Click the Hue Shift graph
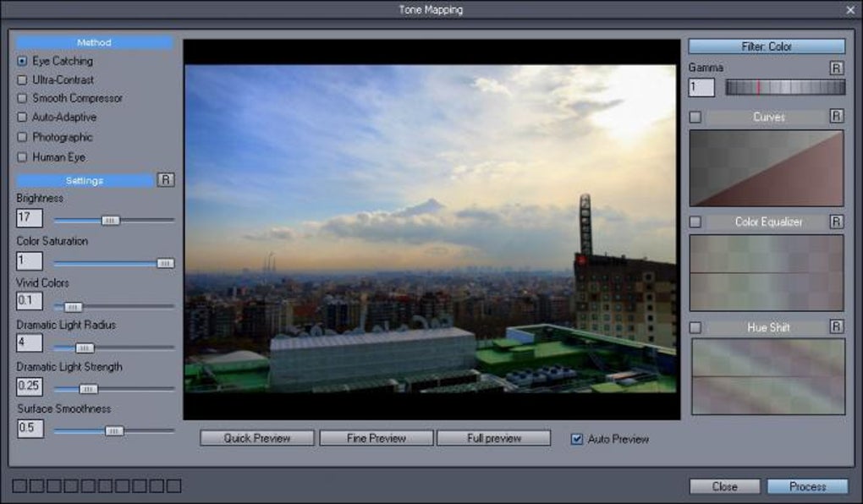 768,376
